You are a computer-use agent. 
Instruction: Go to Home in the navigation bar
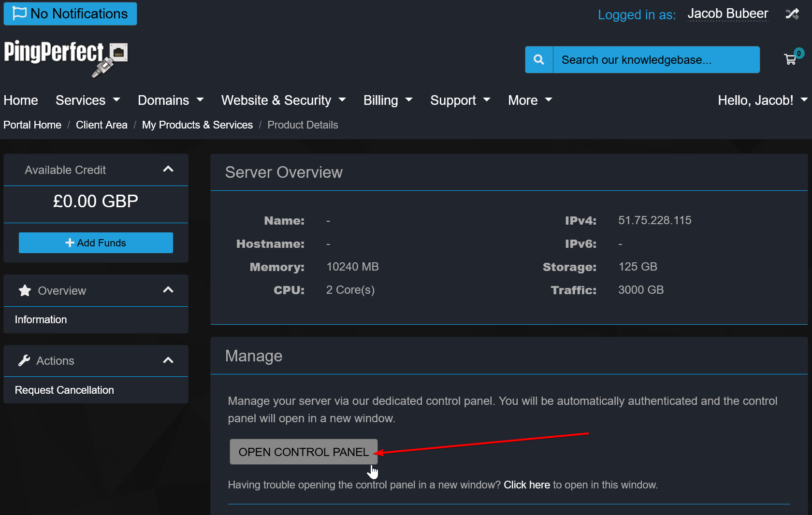pyautogui.click(x=21, y=100)
